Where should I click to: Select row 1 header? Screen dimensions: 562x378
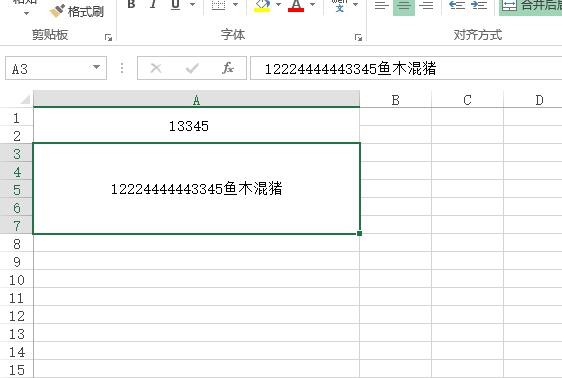[16, 118]
